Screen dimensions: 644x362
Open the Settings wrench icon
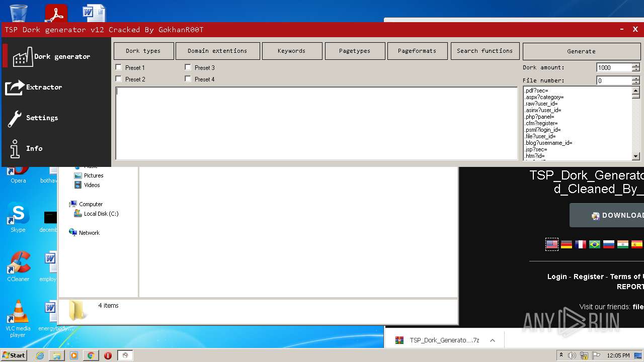15,118
